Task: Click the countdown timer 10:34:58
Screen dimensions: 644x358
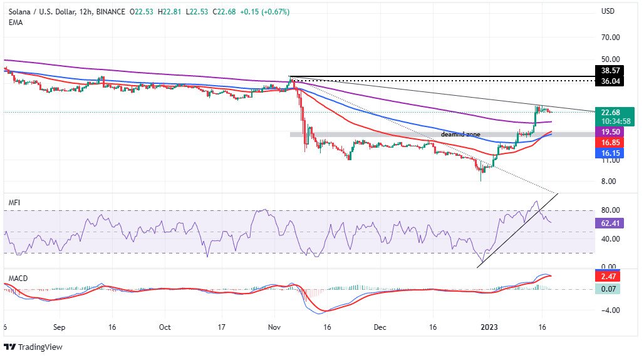Action: point(616,121)
